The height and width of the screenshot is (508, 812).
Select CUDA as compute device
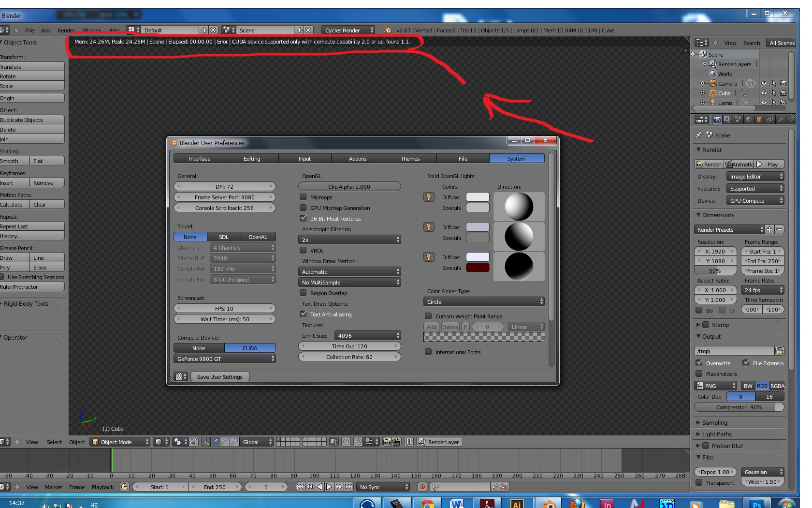(250, 348)
